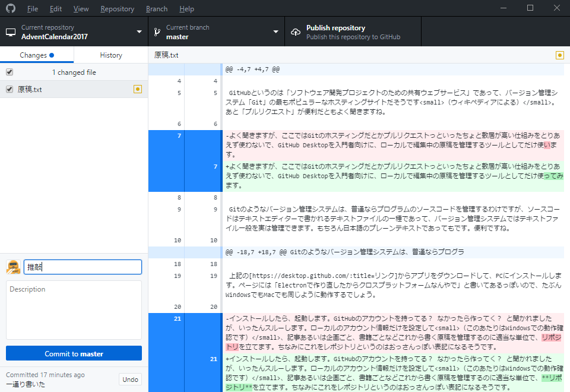570x392 pixels.
Task: Click the git branch icon
Action: tap(157, 32)
